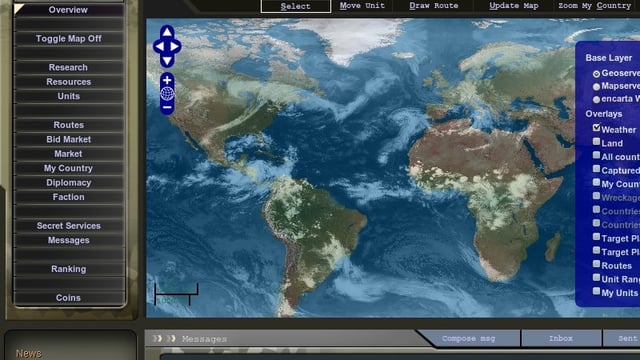Open the Resources section
Screen dimensions: 640x360
point(69,82)
